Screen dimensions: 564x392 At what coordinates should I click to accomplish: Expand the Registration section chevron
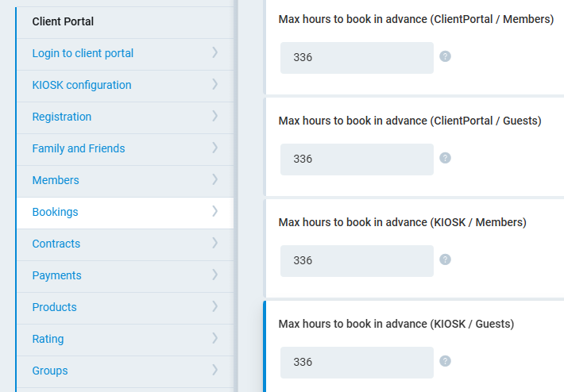[x=214, y=117]
